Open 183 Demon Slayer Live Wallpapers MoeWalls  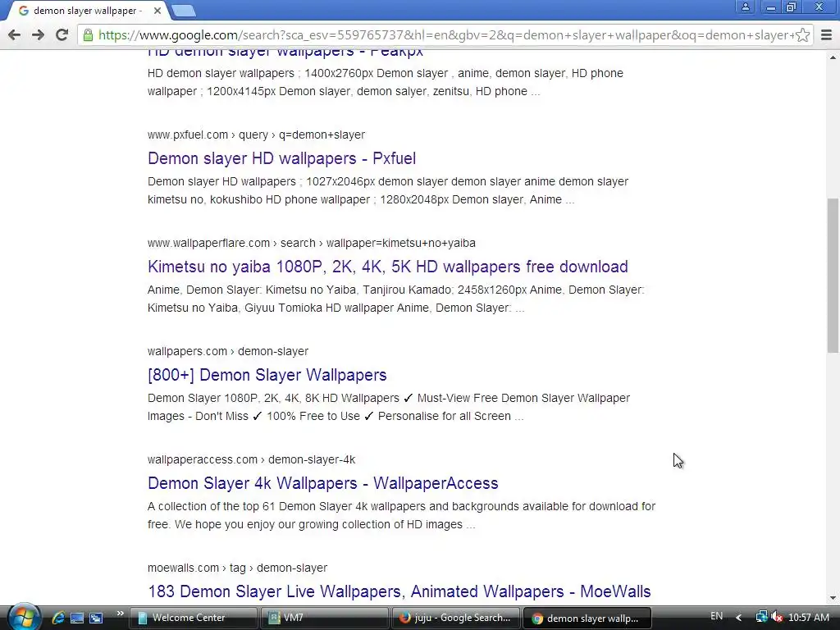pos(399,591)
